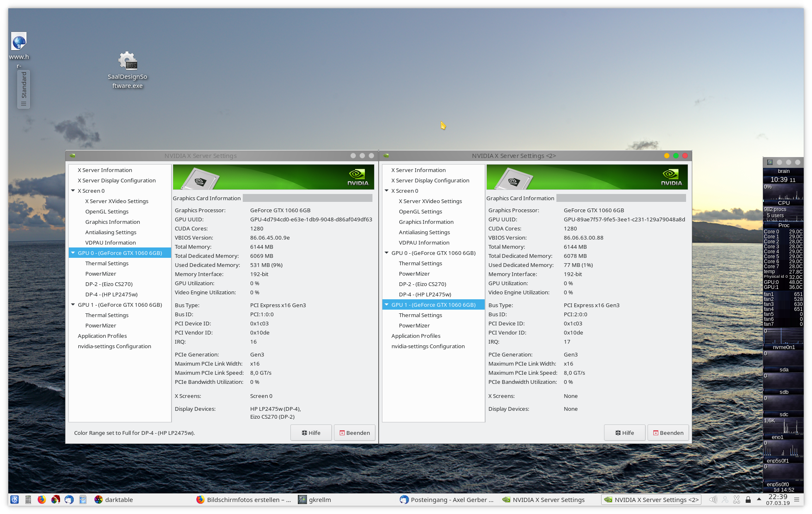Launch the calculator from the taskbar

(28, 499)
